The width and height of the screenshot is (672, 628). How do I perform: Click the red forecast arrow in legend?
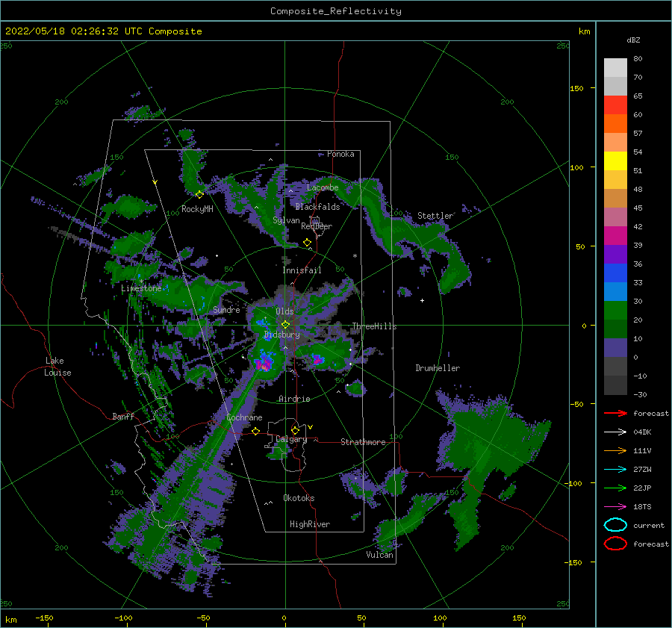coord(615,413)
